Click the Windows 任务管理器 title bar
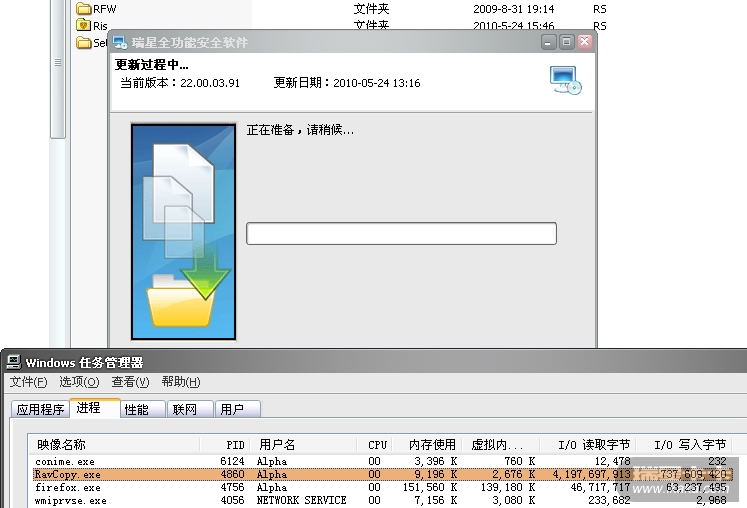 [x=376, y=362]
